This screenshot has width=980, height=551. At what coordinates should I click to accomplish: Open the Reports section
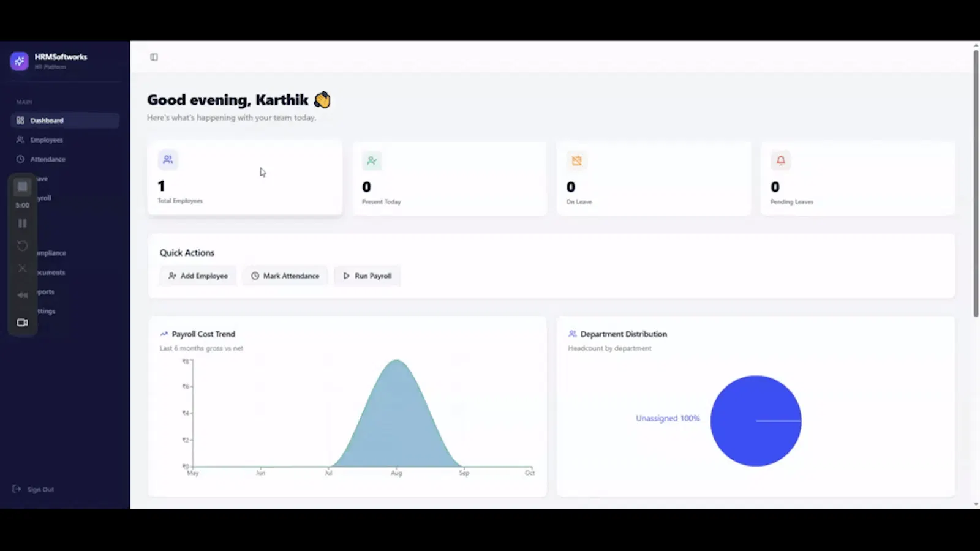coord(46,292)
